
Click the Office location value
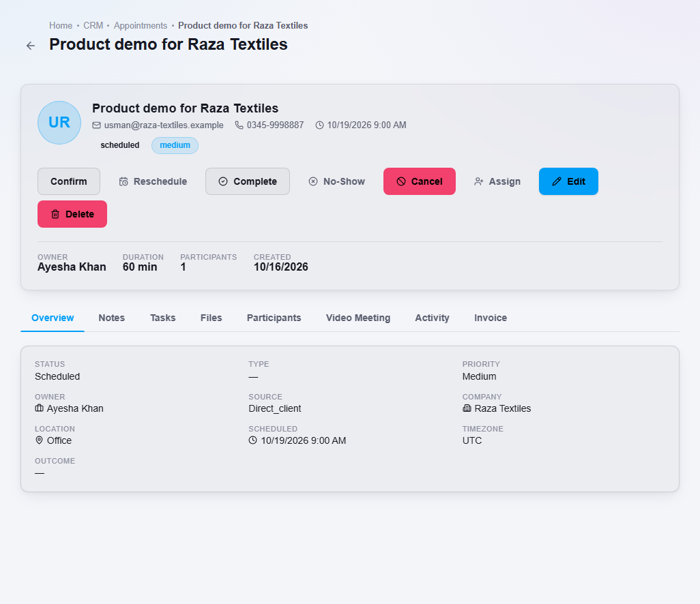click(59, 441)
